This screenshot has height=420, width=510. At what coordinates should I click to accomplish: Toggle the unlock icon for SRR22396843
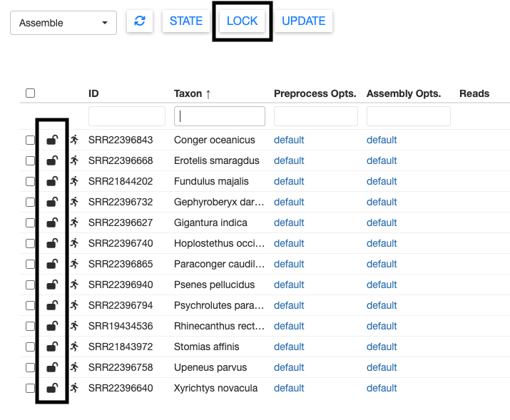click(x=52, y=140)
